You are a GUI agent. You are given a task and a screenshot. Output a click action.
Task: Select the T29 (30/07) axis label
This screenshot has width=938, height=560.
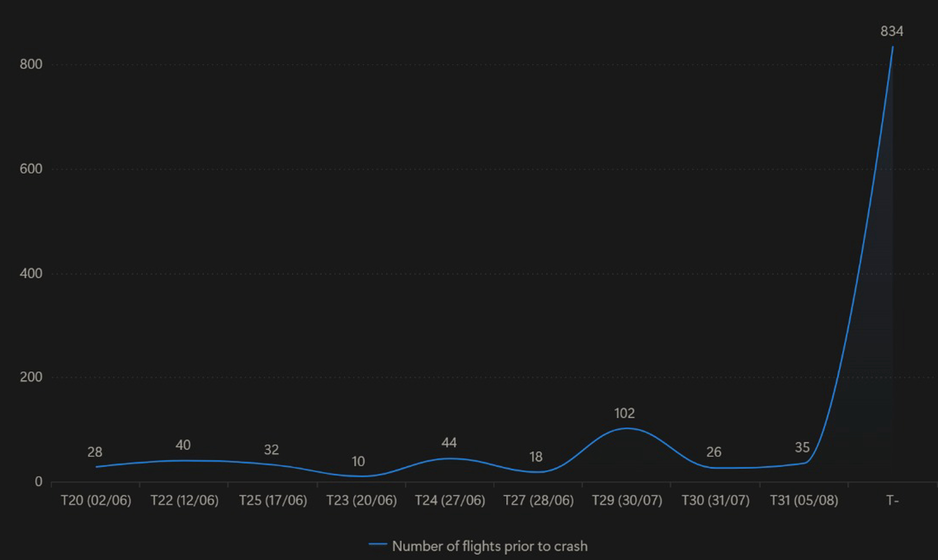tap(627, 500)
